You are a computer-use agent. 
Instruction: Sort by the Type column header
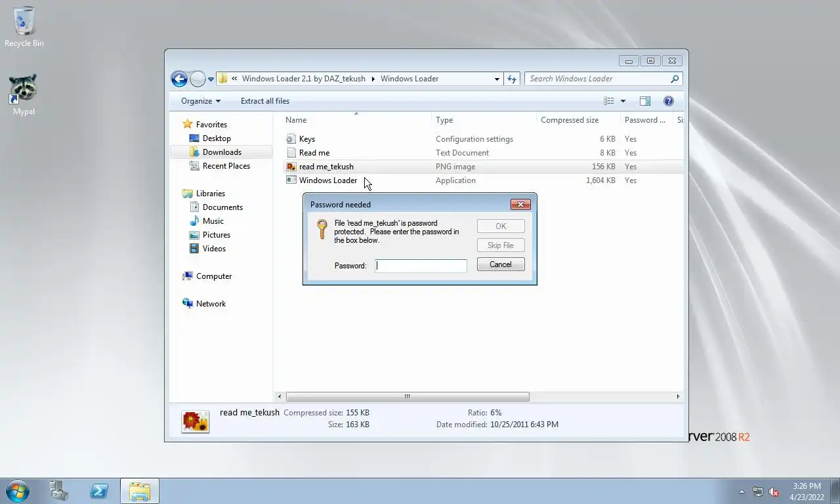(484, 120)
